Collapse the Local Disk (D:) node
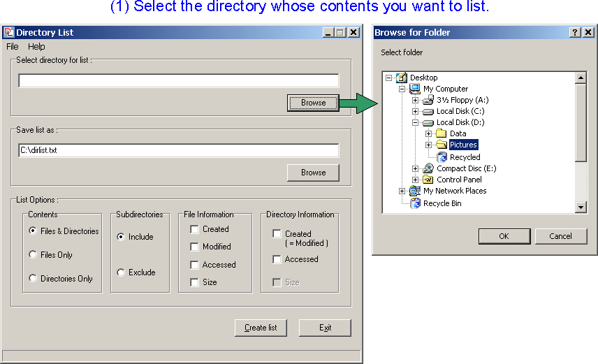The width and height of the screenshot is (598, 364). (x=416, y=122)
